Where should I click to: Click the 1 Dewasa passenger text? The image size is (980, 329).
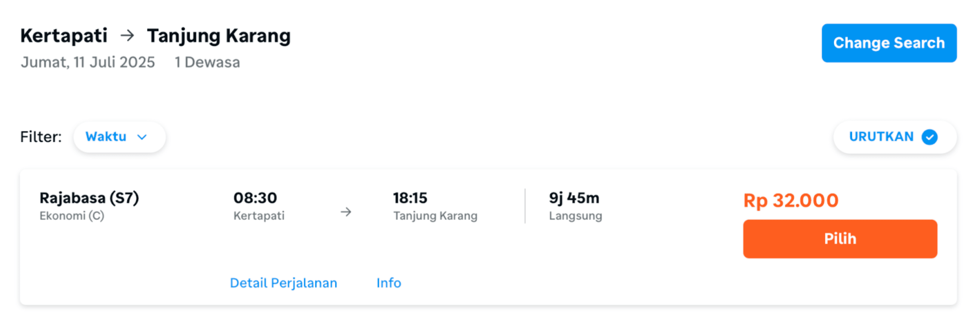point(207,62)
